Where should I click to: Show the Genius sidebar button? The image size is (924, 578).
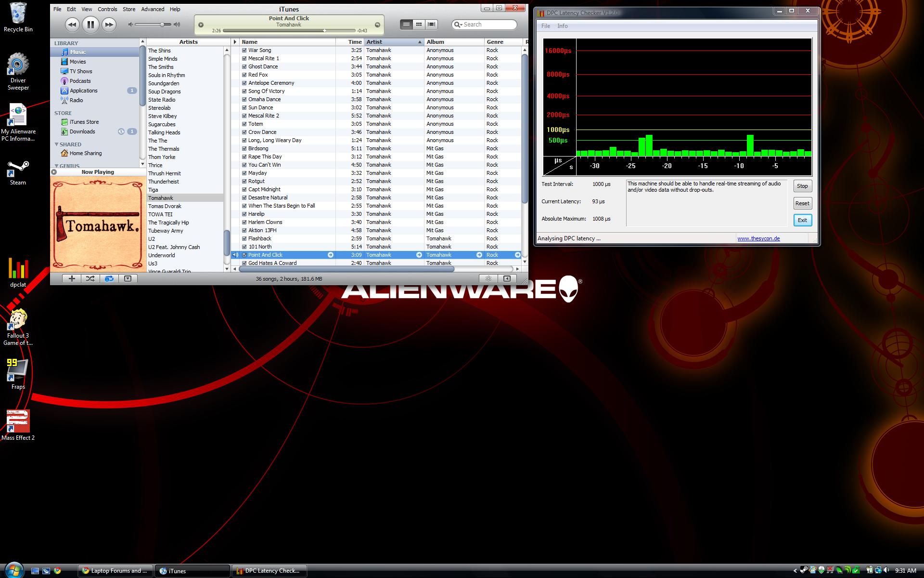coord(507,278)
